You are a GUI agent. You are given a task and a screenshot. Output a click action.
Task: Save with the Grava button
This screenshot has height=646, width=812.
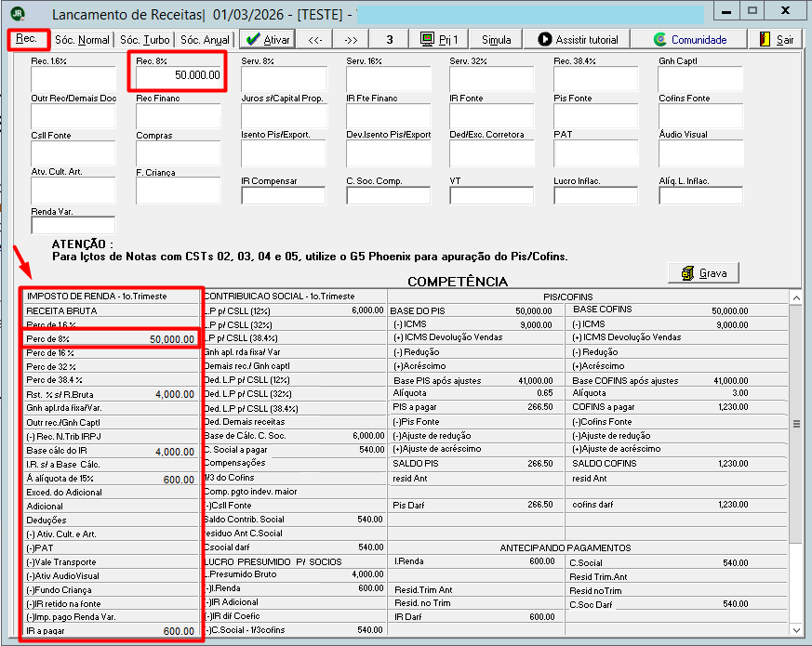tap(703, 272)
